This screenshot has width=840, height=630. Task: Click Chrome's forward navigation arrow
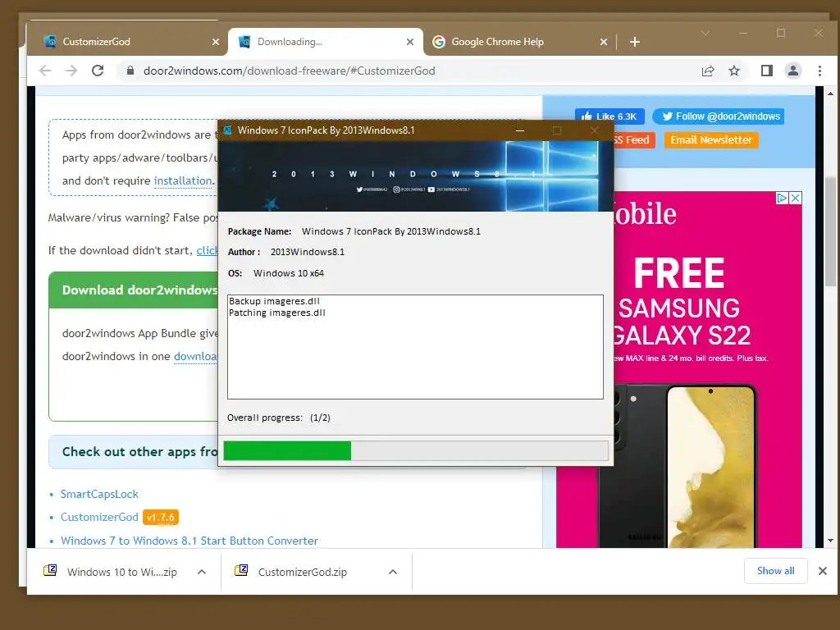click(71, 71)
